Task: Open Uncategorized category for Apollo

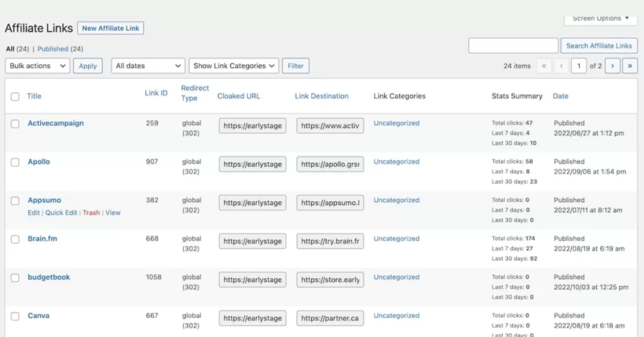Action: (397, 162)
